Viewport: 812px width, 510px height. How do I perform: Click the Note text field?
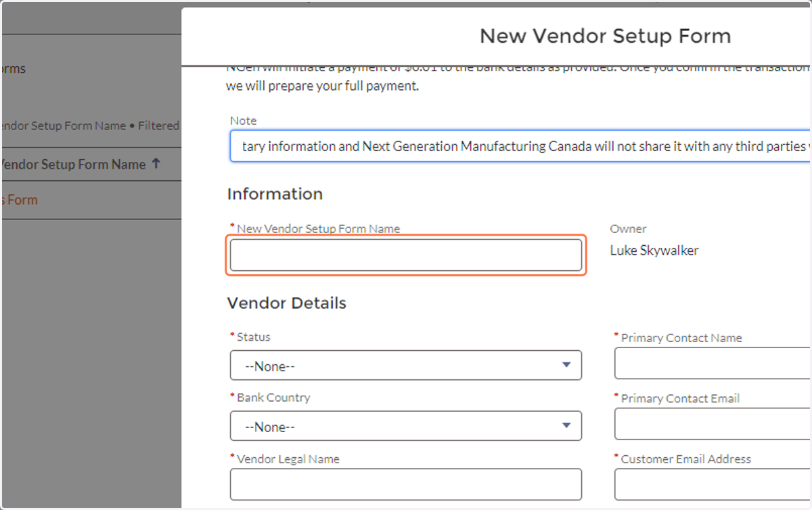point(520,146)
